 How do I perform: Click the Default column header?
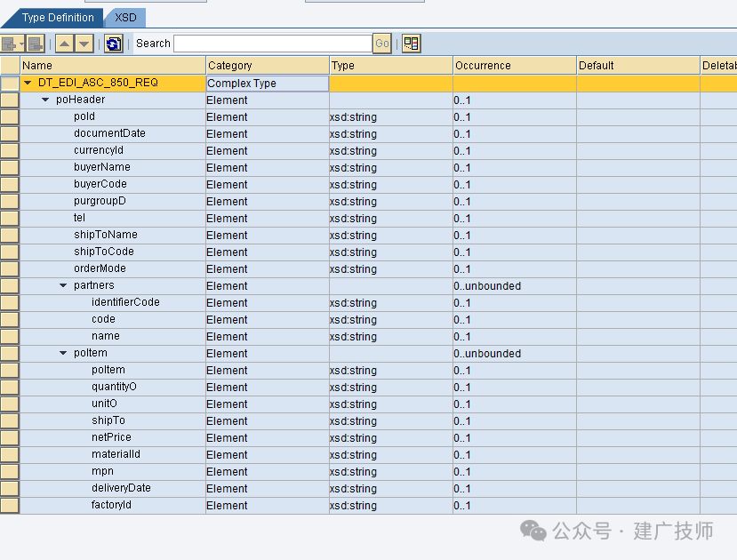pyautogui.click(x=638, y=65)
